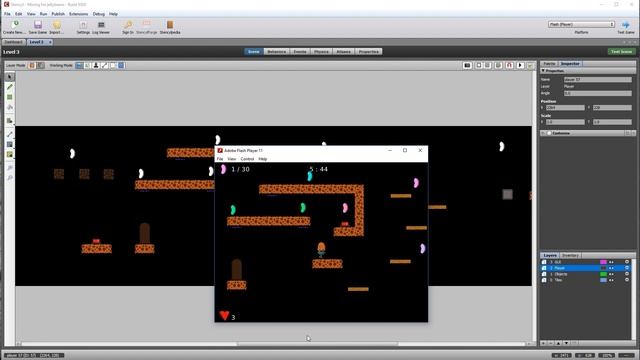Open the Extensions menu
Image resolution: width=640 pixels, height=360 pixels.
78,14
